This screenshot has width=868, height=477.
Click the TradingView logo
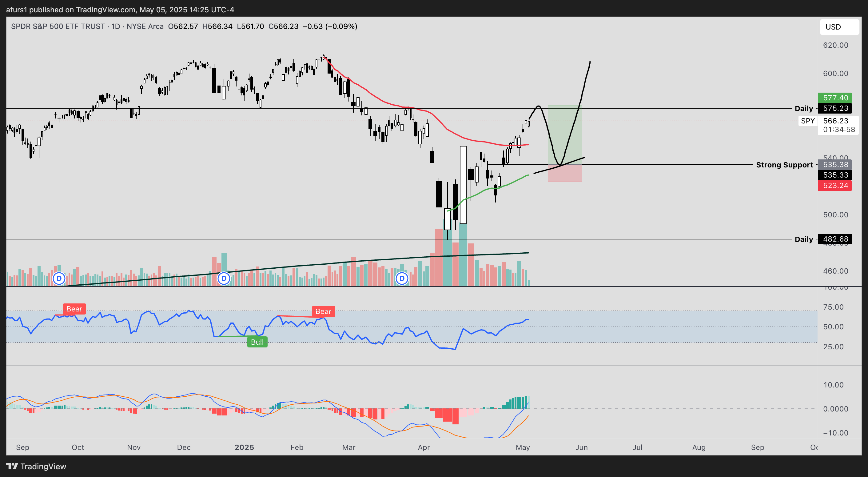[36, 466]
